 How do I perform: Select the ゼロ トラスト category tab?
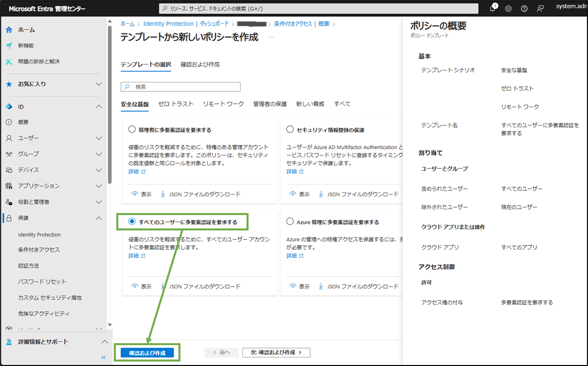pyautogui.click(x=175, y=104)
